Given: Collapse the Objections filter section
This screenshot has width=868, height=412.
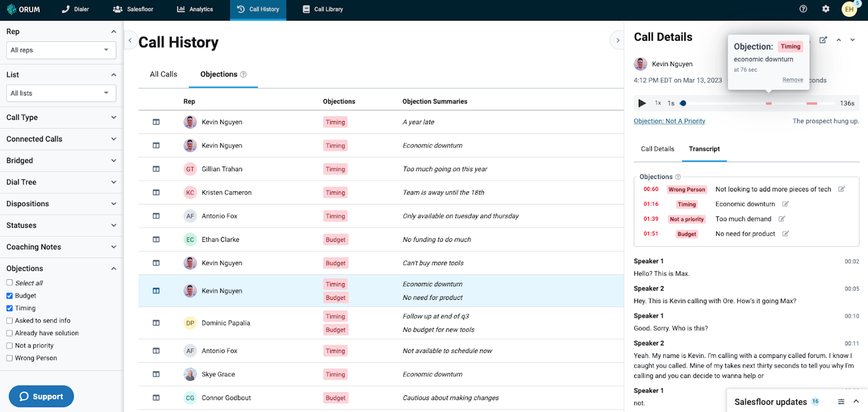Looking at the screenshot, I should pyautogui.click(x=113, y=269).
